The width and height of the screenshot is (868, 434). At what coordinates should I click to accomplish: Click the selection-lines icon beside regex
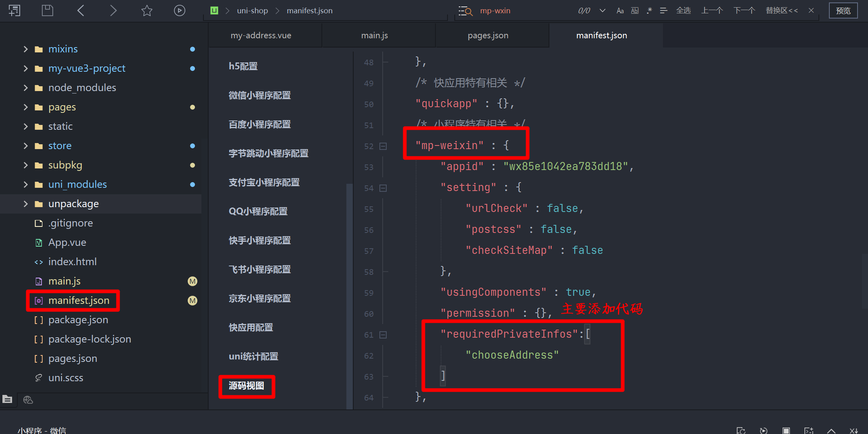click(663, 11)
